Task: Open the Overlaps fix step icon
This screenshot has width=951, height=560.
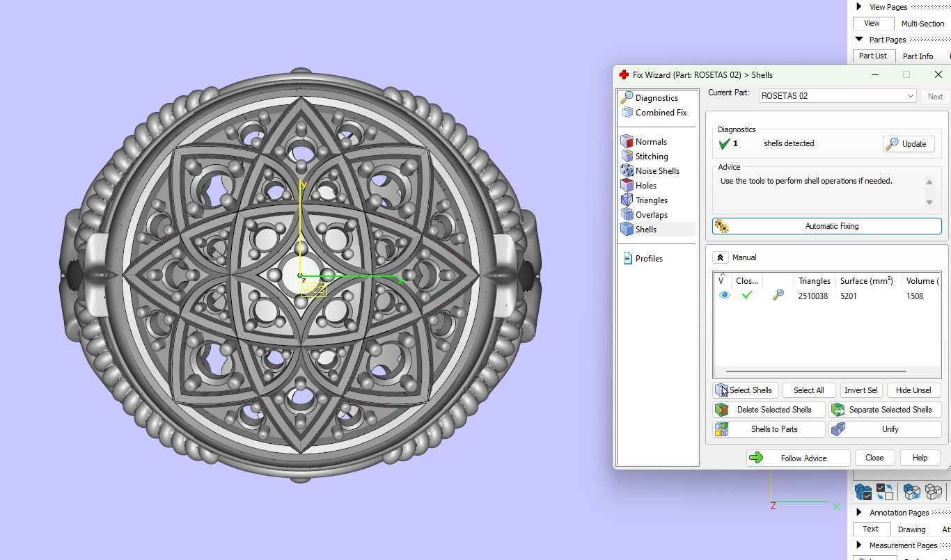Action: coord(627,215)
